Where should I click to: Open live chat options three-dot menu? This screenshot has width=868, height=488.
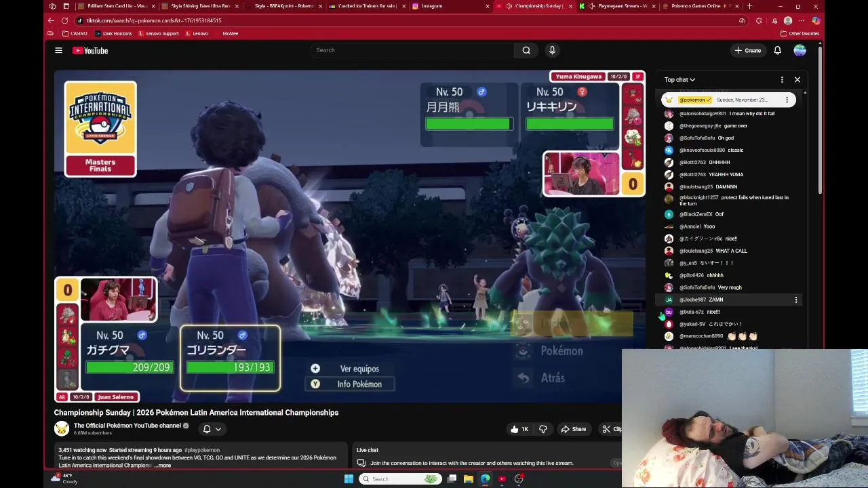(x=782, y=80)
